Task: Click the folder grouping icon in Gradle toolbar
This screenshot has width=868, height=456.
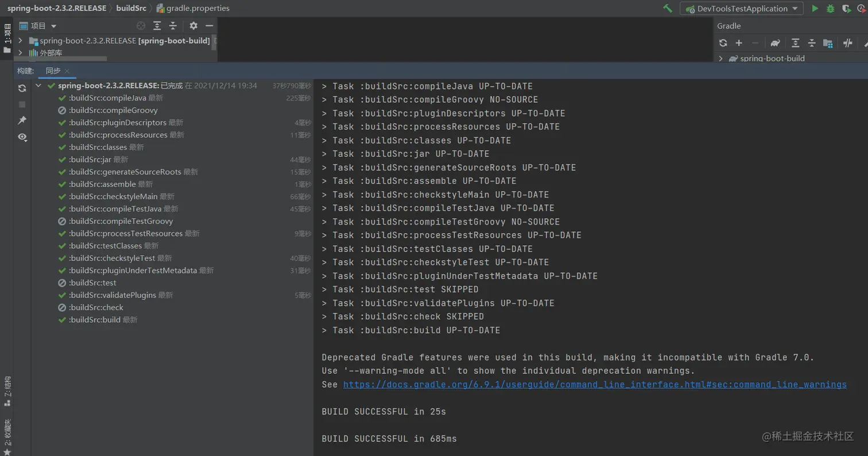Action: click(828, 43)
